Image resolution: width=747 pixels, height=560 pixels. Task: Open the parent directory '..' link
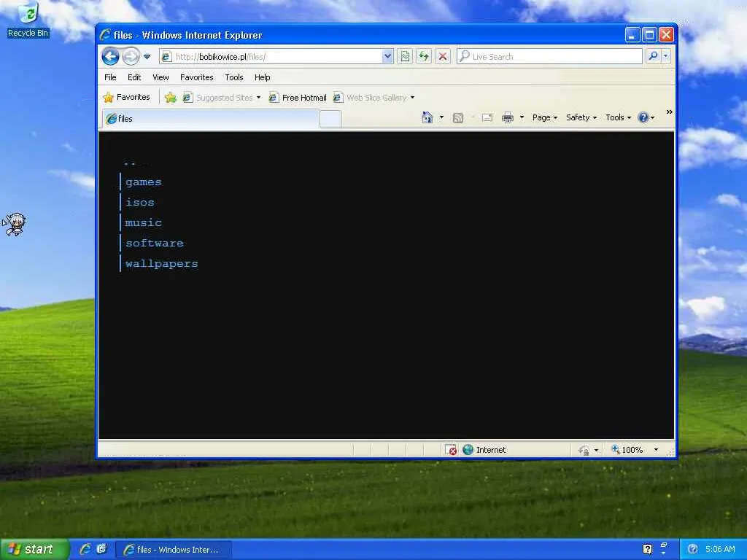(130, 163)
